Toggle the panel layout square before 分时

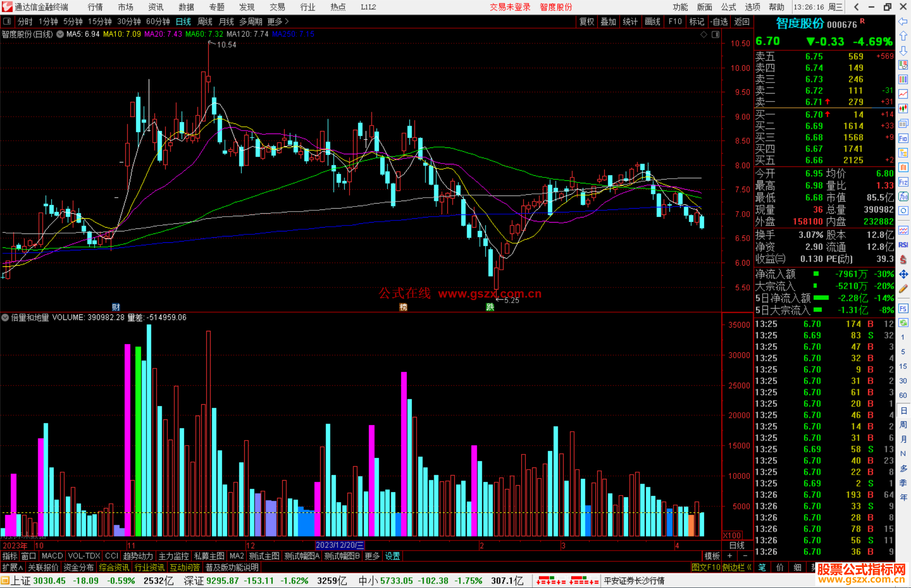[7, 21]
